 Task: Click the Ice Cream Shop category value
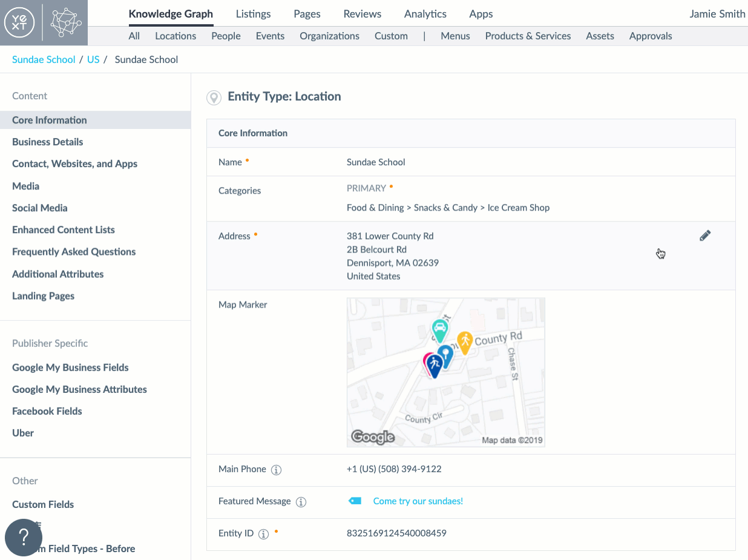click(519, 208)
